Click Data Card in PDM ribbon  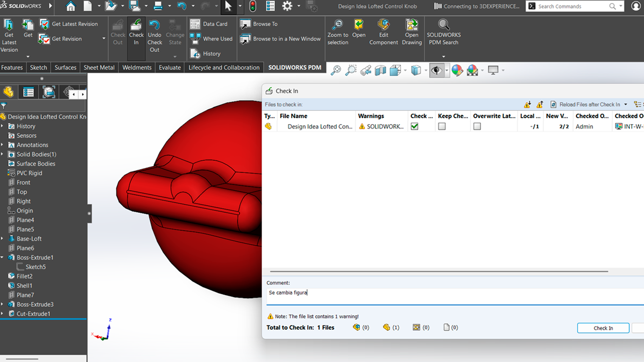point(209,24)
